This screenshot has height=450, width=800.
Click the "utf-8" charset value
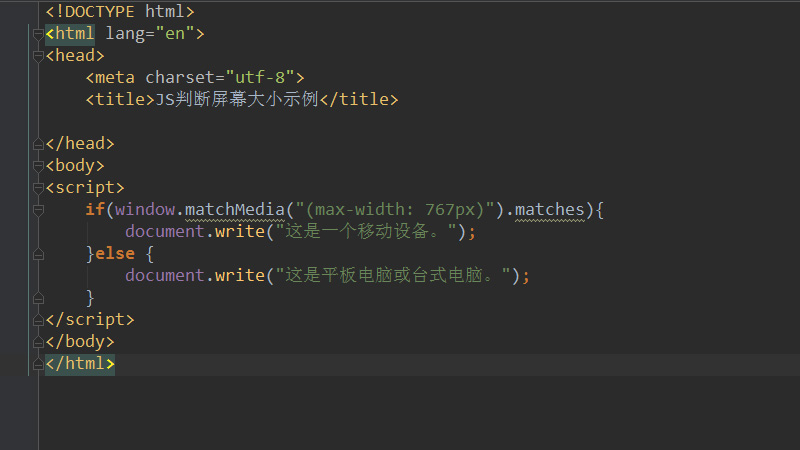pyautogui.click(x=259, y=78)
